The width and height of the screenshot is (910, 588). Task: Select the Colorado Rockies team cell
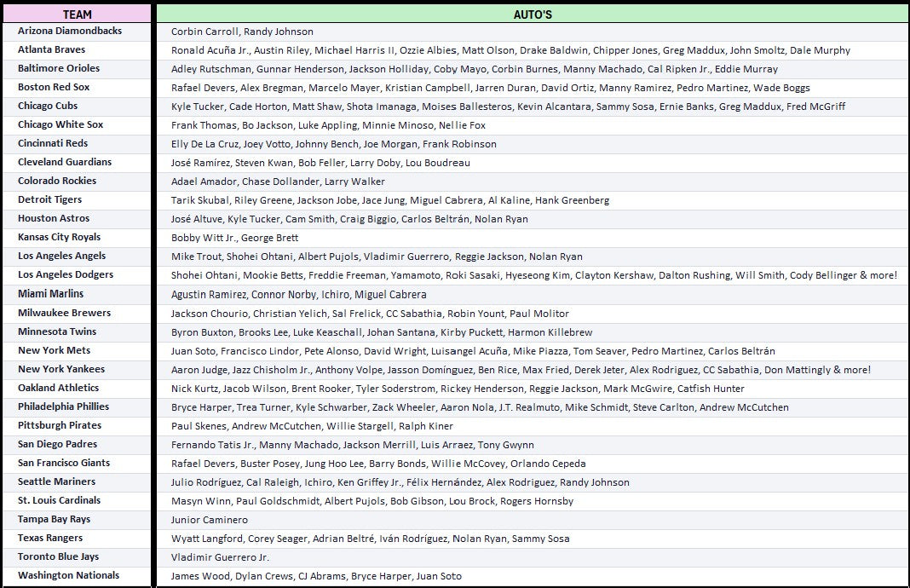click(x=77, y=182)
